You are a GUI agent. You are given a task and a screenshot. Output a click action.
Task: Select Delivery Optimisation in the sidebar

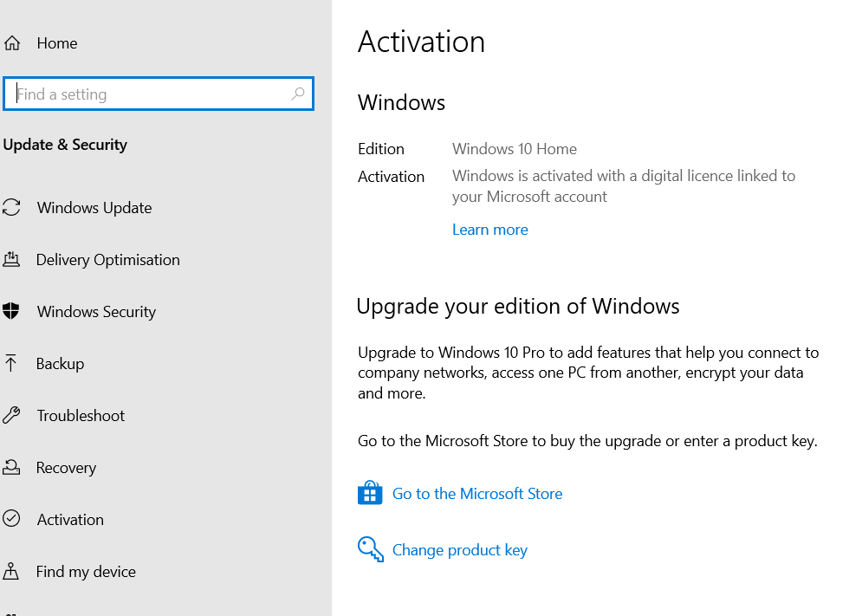(107, 260)
